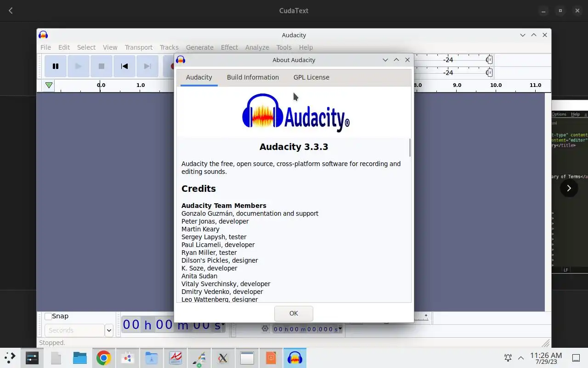This screenshot has width=588, height=368.
Task: Switch to the GPL License tab
Action: (311, 77)
